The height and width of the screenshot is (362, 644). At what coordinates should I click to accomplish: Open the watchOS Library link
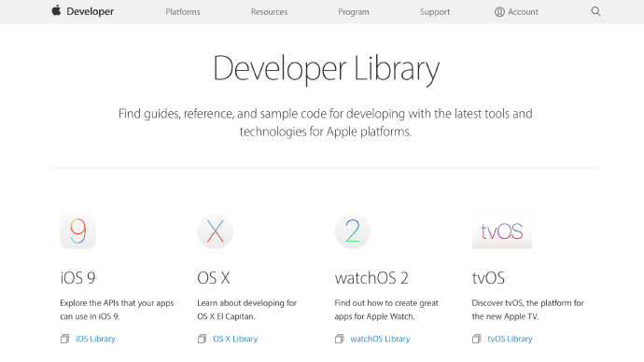pyautogui.click(x=380, y=339)
